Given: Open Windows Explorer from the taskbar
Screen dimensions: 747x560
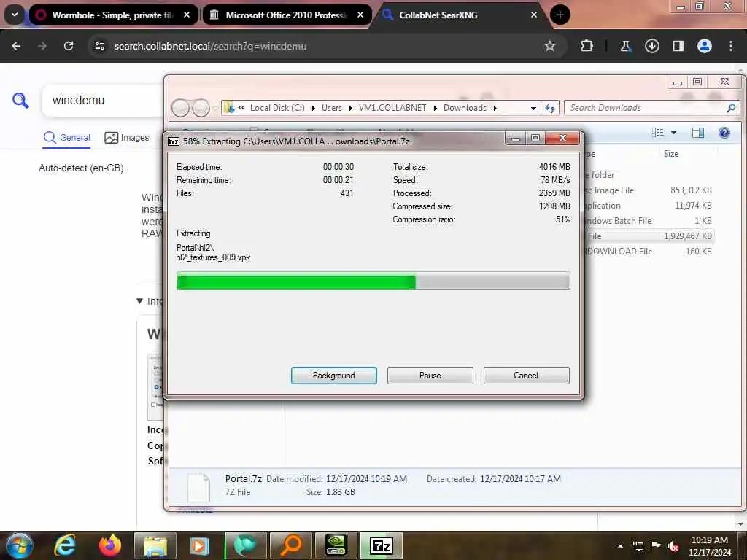Looking at the screenshot, I should click(x=155, y=545).
